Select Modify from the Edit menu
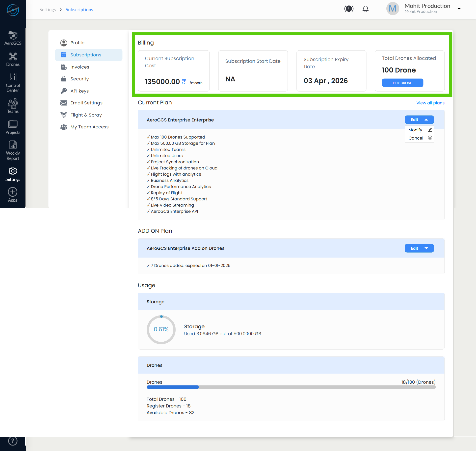 coord(419,130)
